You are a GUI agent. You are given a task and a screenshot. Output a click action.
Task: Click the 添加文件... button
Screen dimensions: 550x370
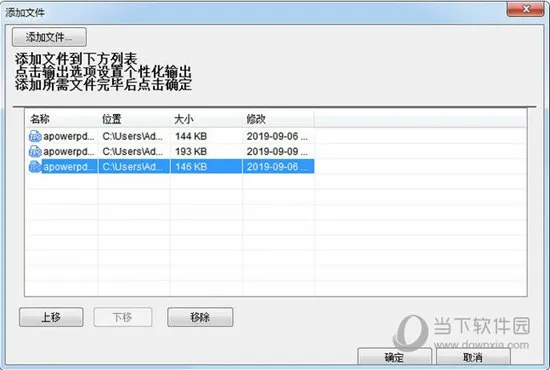(x=49, y=37)
